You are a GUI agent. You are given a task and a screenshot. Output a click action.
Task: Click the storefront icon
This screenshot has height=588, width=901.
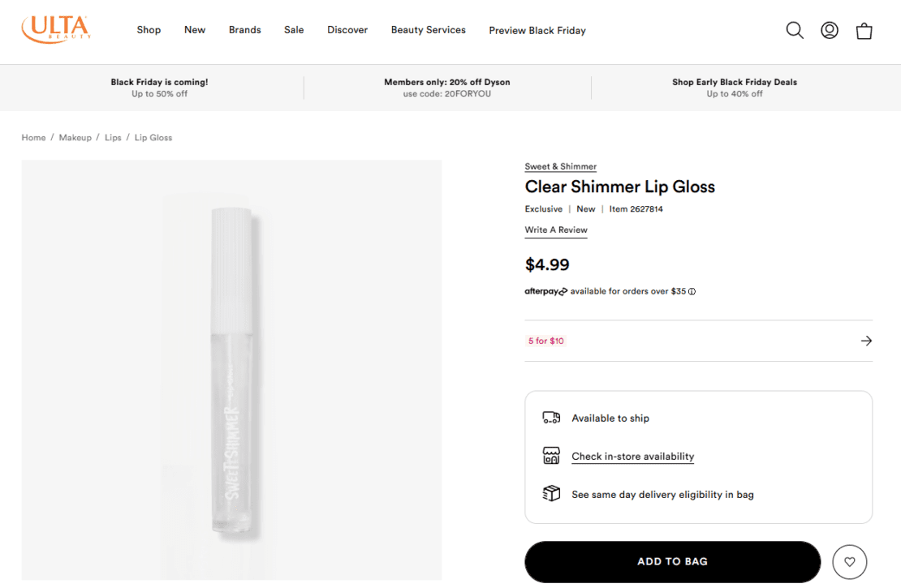pyautogui.click(x=551, y=456)
